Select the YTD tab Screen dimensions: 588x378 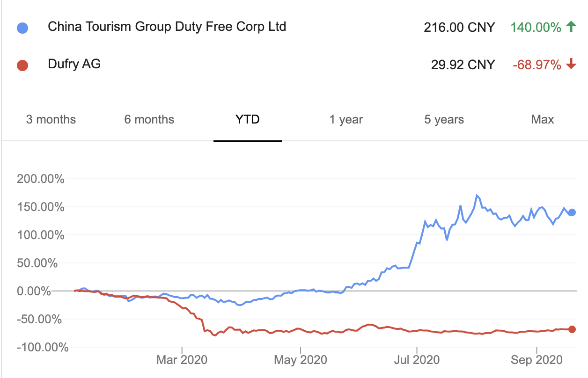pos(248,119)
